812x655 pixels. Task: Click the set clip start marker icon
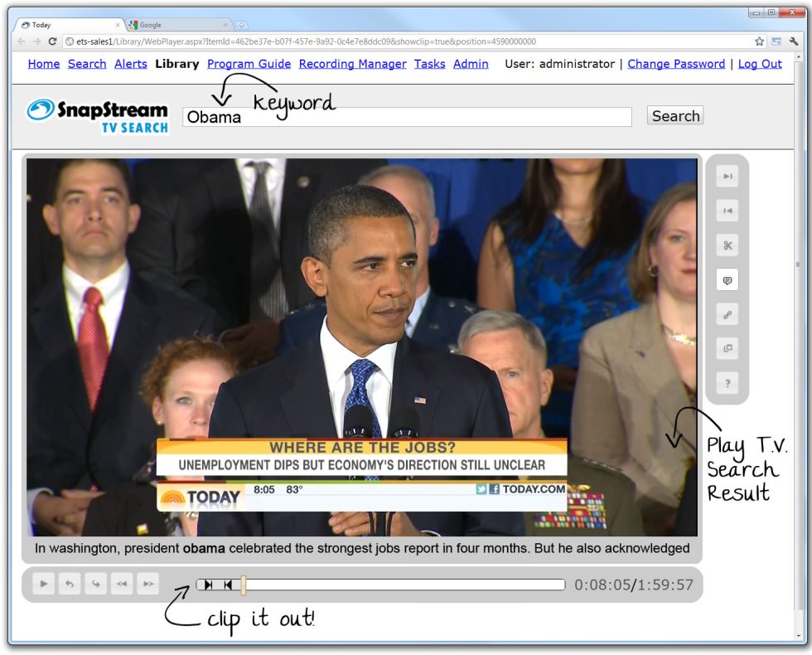click(208, 585)
